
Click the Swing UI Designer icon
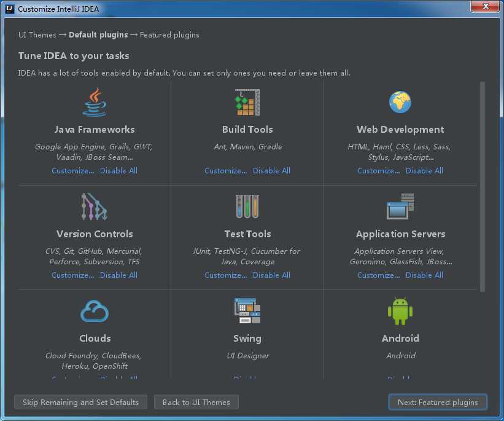point(247,310)
